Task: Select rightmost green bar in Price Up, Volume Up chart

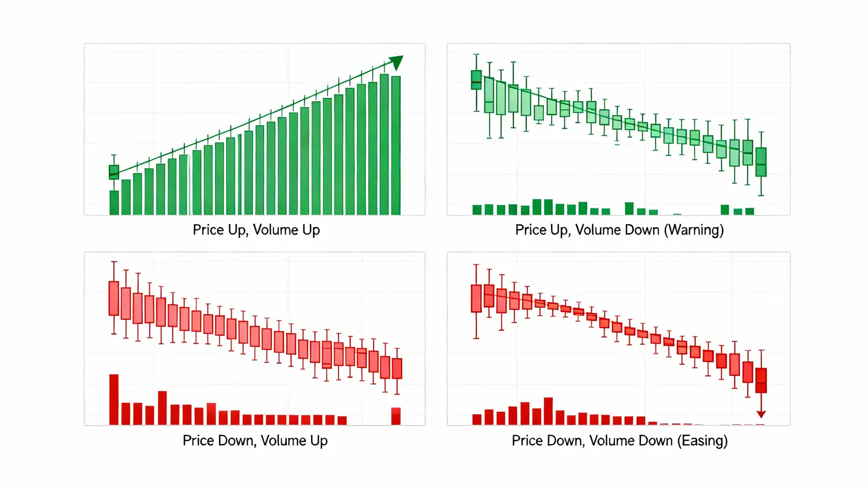Action: click(396, 145)
